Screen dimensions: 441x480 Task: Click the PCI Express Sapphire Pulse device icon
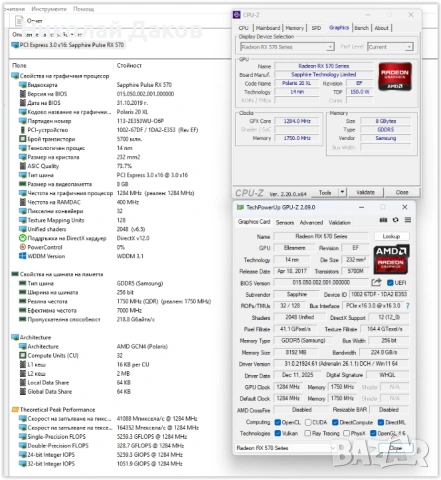coord(15,45)
